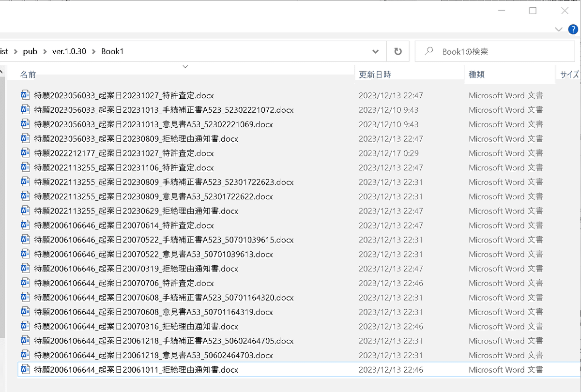581x392 pixels.
Task: Click Word icon of 特願2006106644_起案日20061011_拒絶理由通知書.docx
Action: click(25, 369)
